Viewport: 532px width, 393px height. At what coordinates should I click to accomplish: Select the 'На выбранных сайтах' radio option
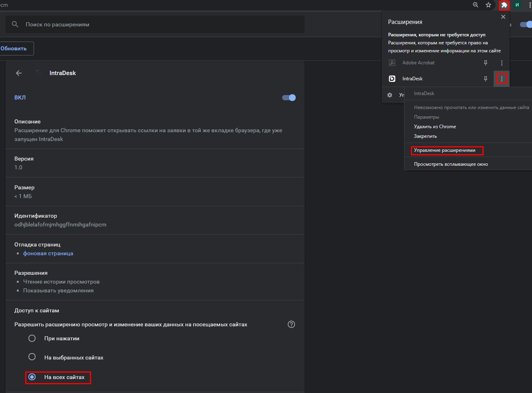32,357
